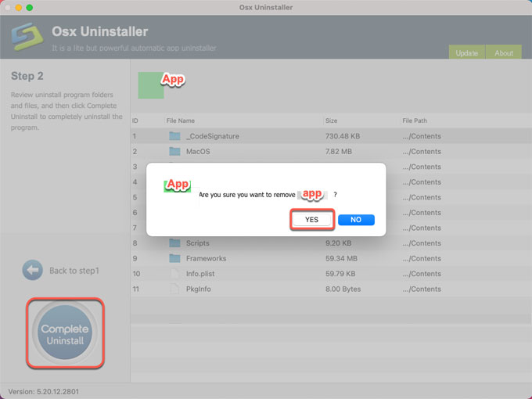Image resolution: width=532 pixels, height=399 pixels.
Task: Confirm removal with the YES button
Action: [x=312, y=220]
